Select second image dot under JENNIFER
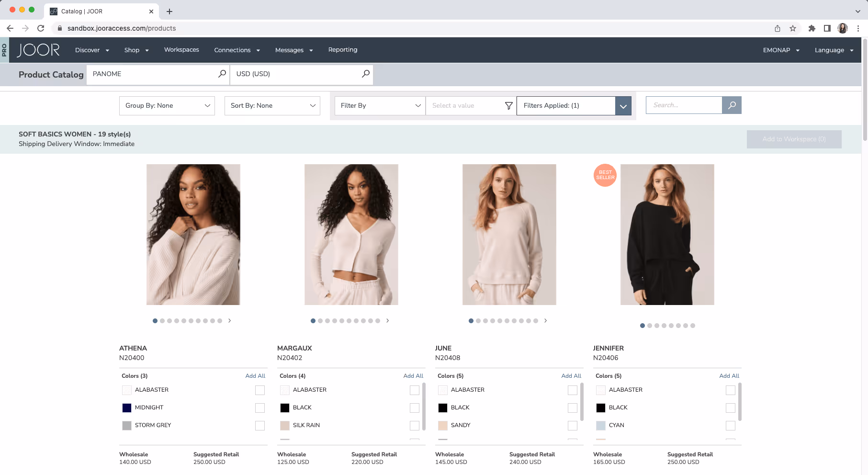Image resolution: width=868 pixels, height=475 pixels. point(650,326)
